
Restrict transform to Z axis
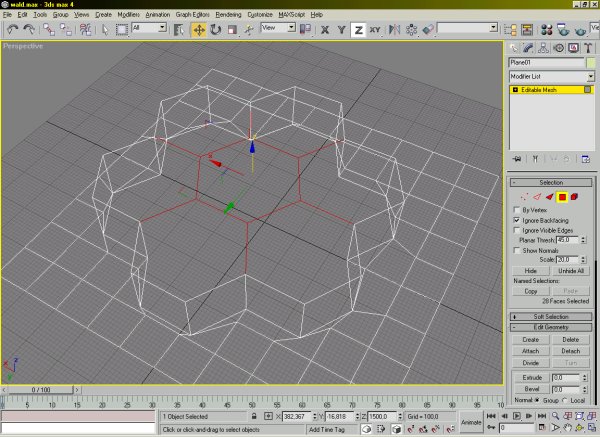pos(358,30)
